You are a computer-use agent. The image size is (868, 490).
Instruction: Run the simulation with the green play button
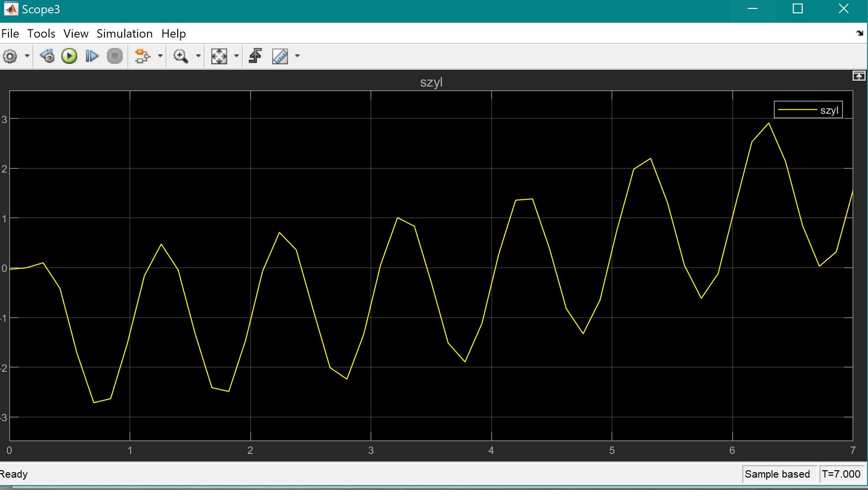point(69,56)
